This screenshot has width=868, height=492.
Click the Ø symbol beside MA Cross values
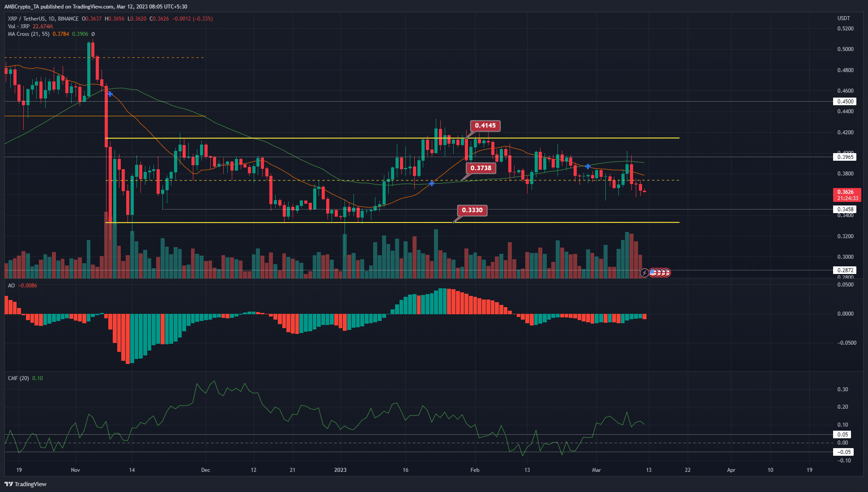pos(93,34)
